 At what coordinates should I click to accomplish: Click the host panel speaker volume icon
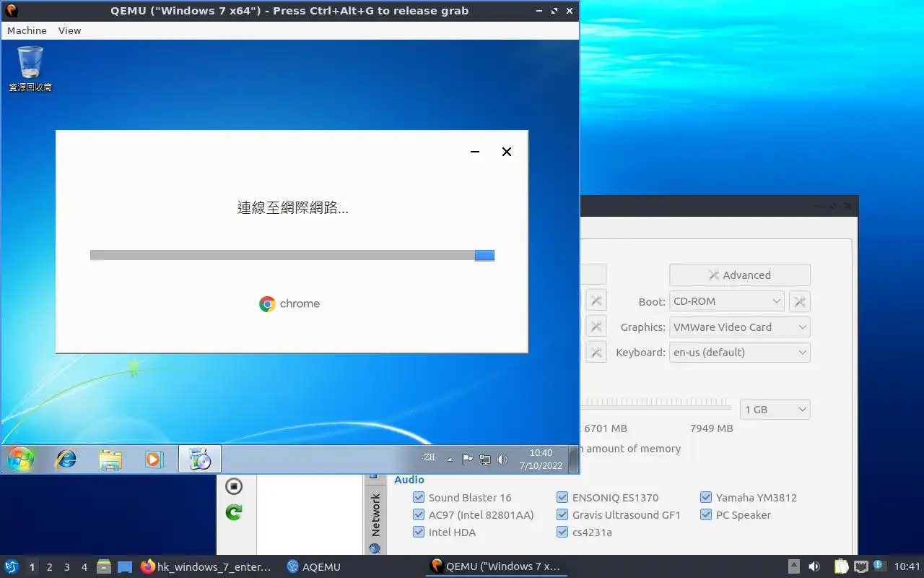(814, 567)
